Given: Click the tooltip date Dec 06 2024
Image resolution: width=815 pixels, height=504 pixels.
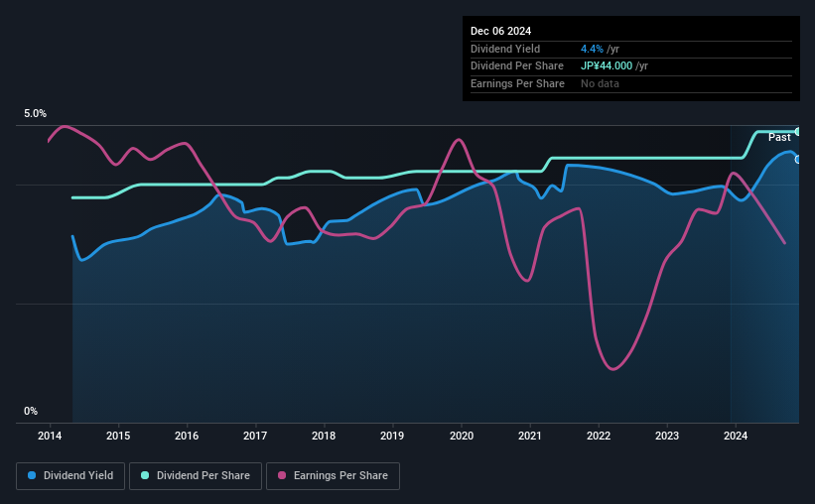Looking at the screenshot, I should pyautogui.click(x=500, y=31).
